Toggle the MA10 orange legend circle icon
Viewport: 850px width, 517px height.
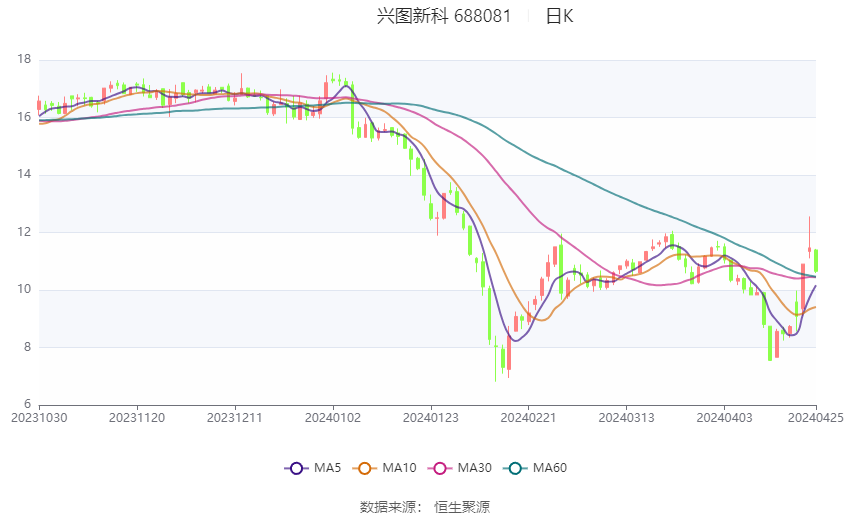tap(364, 468)
